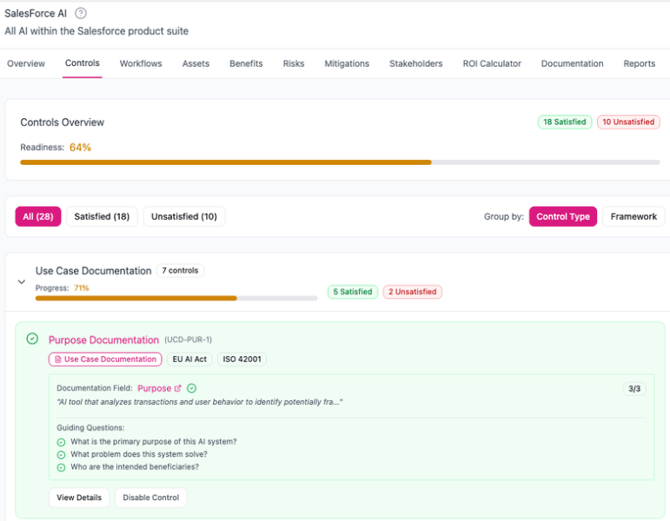This screenshot has height=521, width=670.
Task: Click 'What is the primary purpose' question text
Action: pyautogui.click(x=153, y=442)
